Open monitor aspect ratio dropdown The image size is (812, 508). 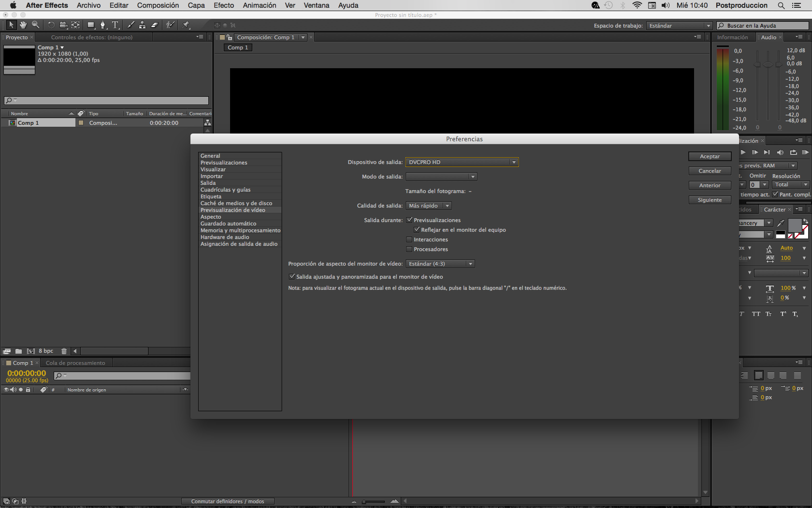click(440, 264)
